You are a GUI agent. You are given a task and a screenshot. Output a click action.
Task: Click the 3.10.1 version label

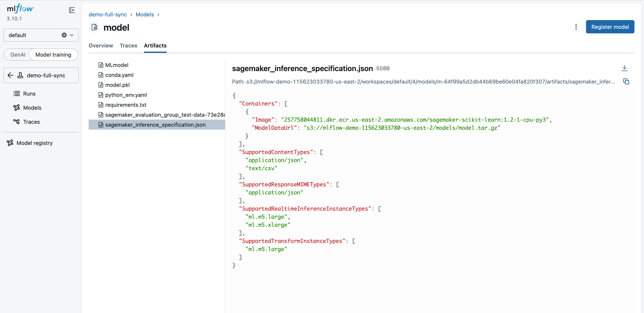[14, 18]
